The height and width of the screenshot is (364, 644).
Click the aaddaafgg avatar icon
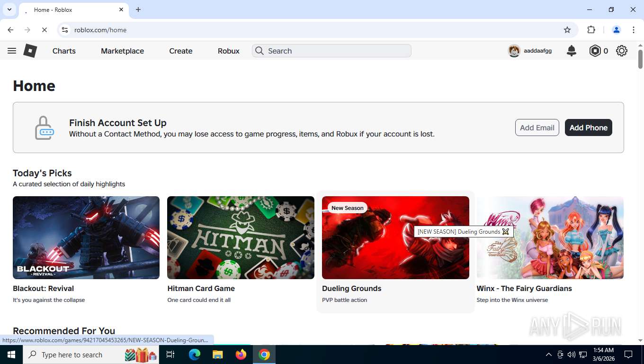[x=514, y=51]
